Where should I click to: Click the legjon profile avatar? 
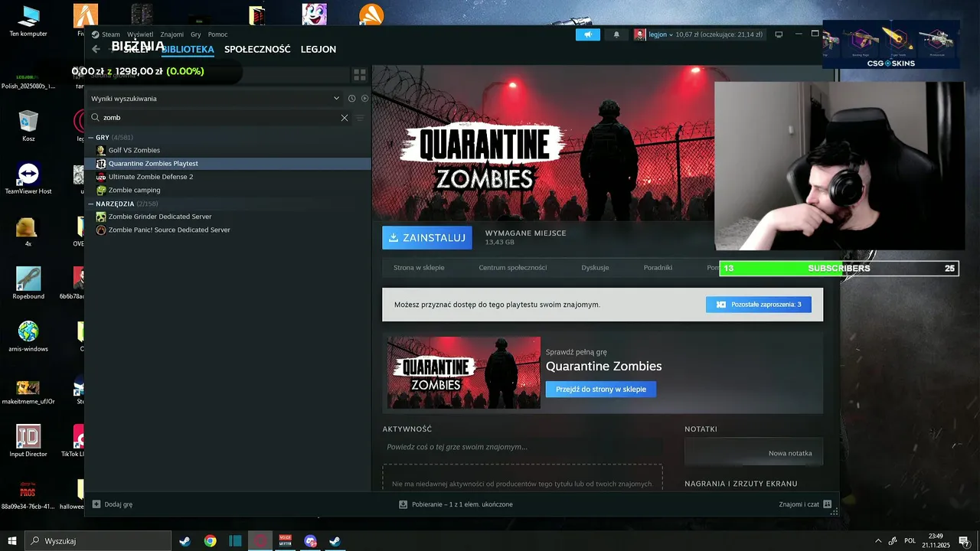pyautogui.click(x=639, y=34)
